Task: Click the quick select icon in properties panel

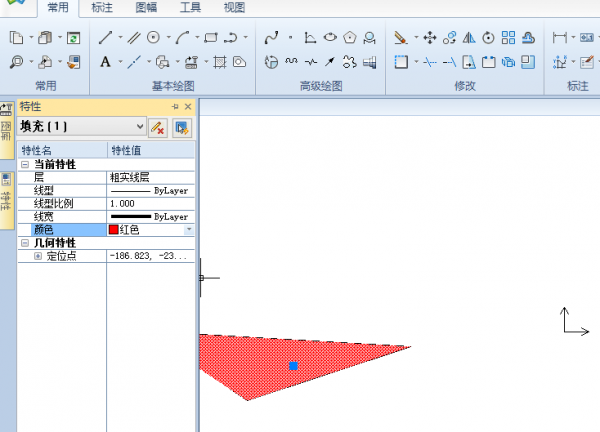Action: [x=181, y=127]
